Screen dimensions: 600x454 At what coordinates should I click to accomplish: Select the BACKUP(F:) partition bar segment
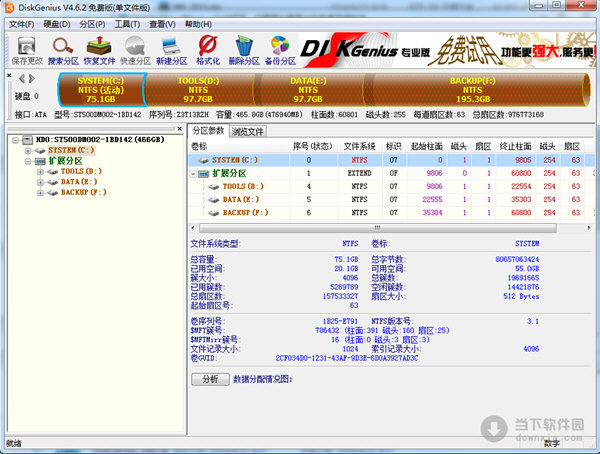[x=473, y=90]
